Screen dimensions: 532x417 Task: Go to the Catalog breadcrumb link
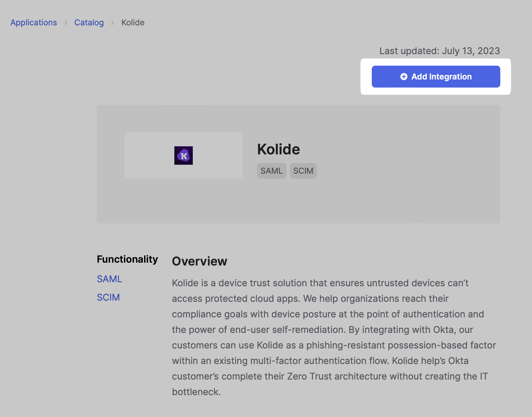(x=89, y=22)
